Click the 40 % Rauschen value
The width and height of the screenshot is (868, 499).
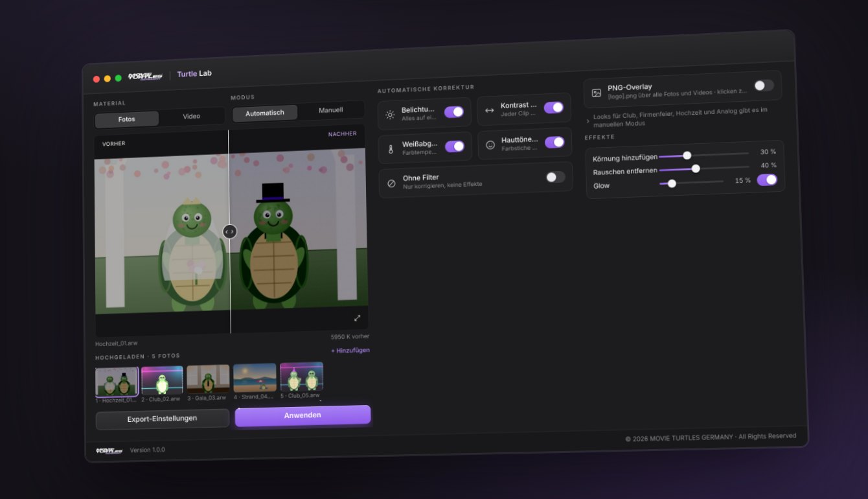pyautogui.click(x=768, y=165)
